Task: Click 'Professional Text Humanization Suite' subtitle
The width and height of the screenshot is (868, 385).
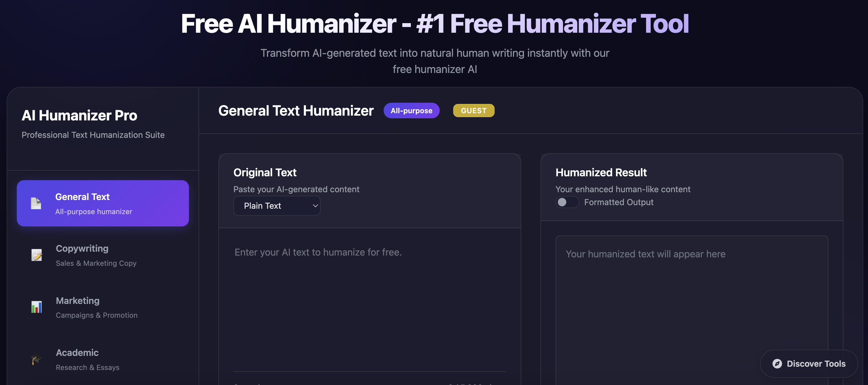Action: click(x=93, y=135)
